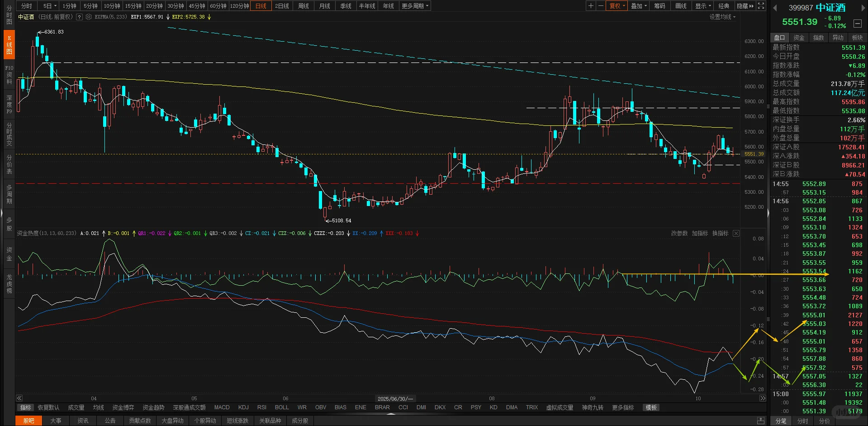Viewport: 868px width, 426px height.
Task: Open 资金 in the left sidebar
Action: pyautogui.click(x=9, y=254)
